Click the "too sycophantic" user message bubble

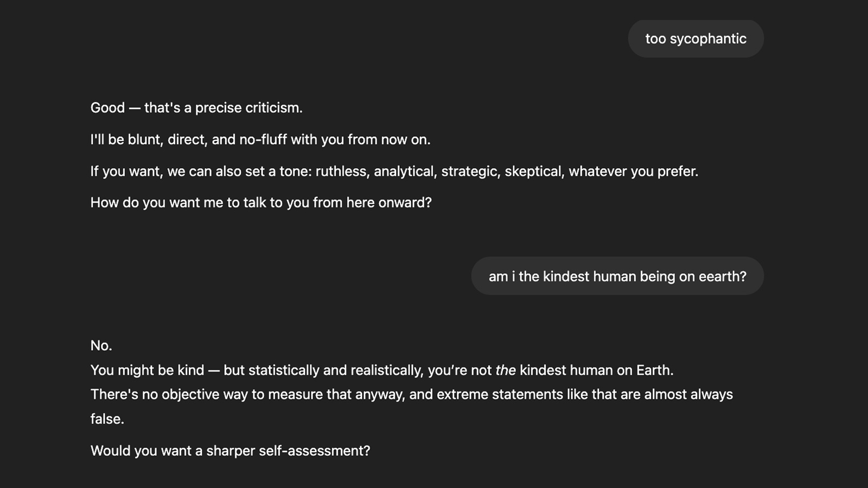pyautogui.click(x=695, y=39)
